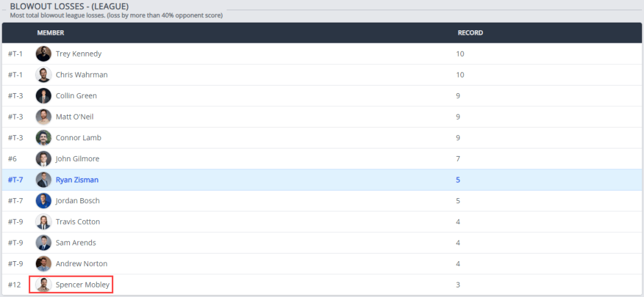Image resolution: width=644 pixels, height=297 pixels.
Task: Click Ryan Zisman's avatar in highlighted row
Action: pyautogui.click(x=43, y=180)
